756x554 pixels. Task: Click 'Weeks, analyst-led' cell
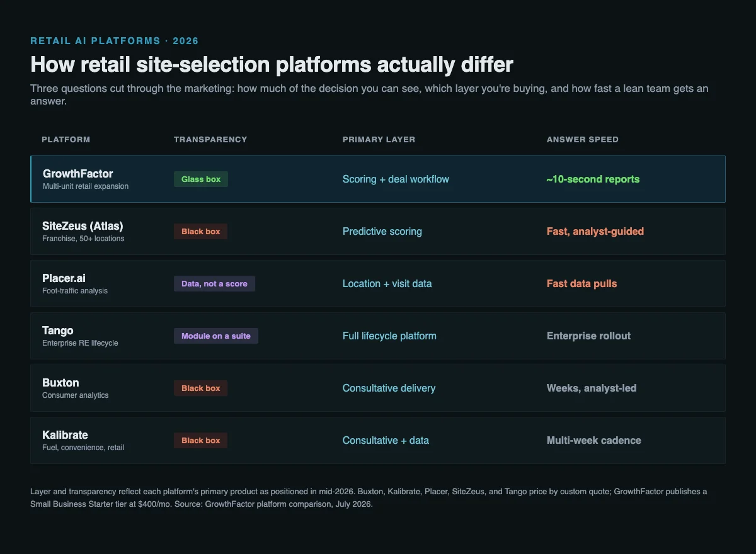click(592, 388)
